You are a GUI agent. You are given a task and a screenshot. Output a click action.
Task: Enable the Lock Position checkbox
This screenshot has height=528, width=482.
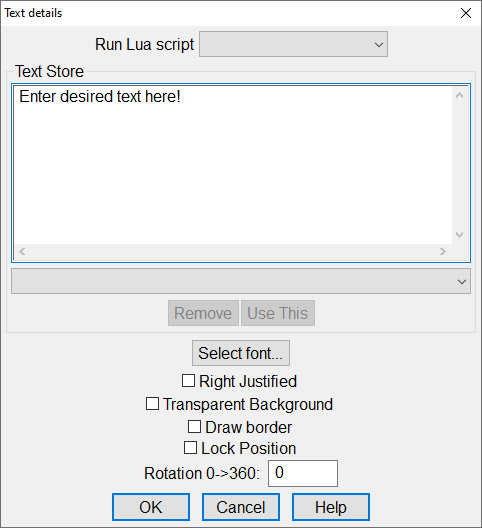pos(190,448)
